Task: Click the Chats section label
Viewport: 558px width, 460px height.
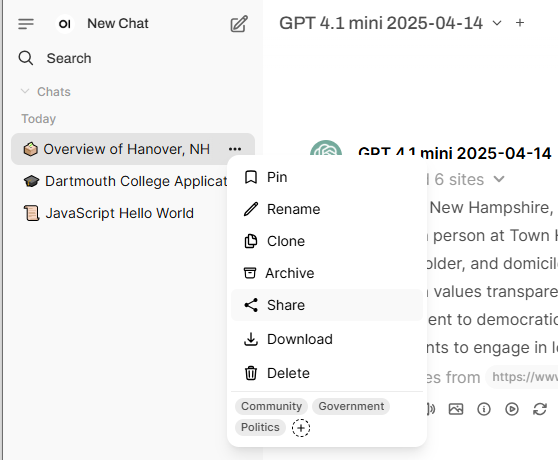Action: 54,92
